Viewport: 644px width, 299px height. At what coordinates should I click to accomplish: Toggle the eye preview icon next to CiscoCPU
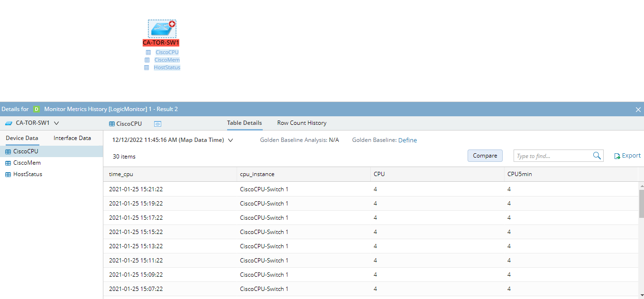(157, 123)
